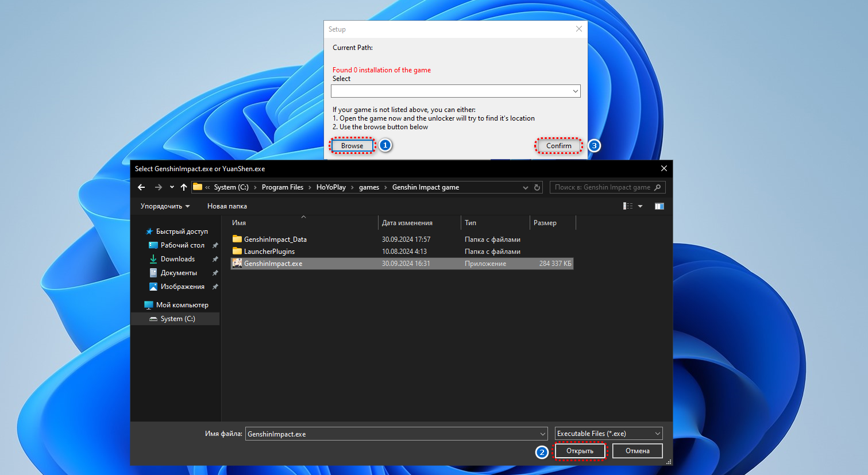Expand the chevron after Program Files breadcrumb
Screen dimensions: 868x475
click(x=310, y=187)
